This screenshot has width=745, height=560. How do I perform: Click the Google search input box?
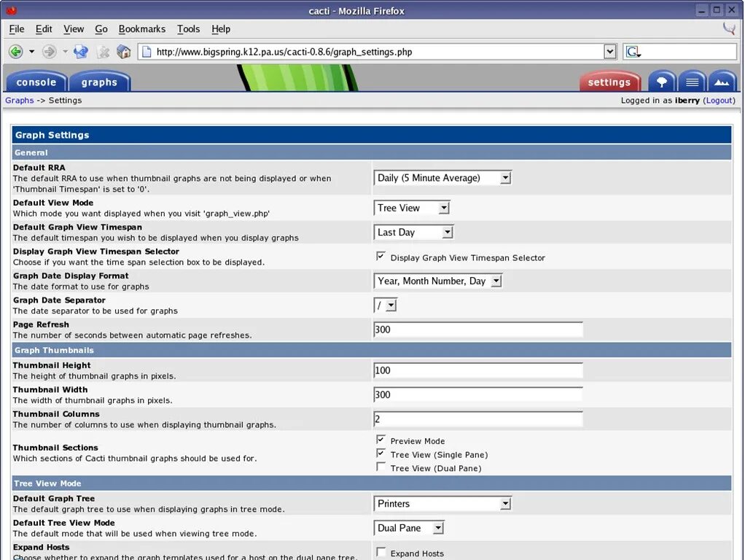click(689, 51)
